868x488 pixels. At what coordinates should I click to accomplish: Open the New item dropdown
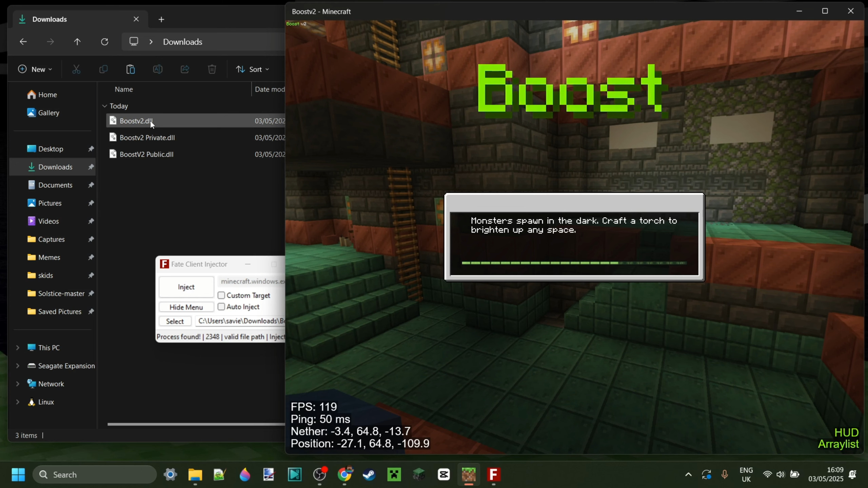pos(35,69)
